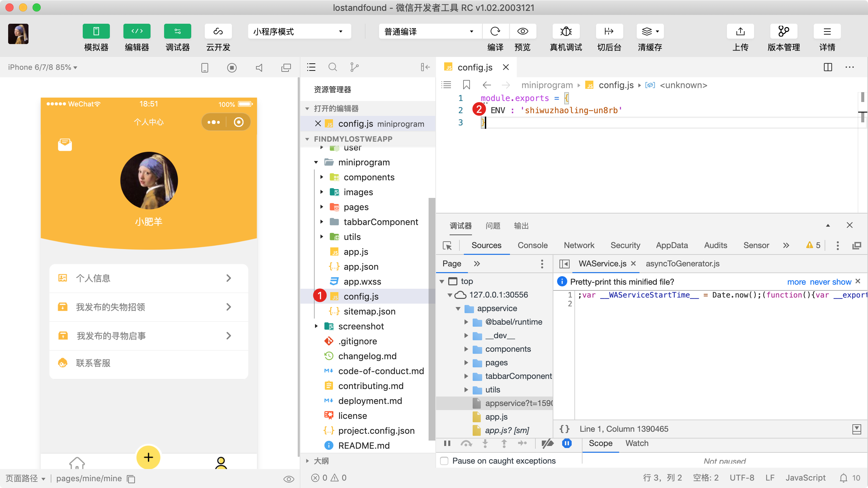868x488 pixels.
Task: Click the 云开发 cloud icon
Action: 218,32
